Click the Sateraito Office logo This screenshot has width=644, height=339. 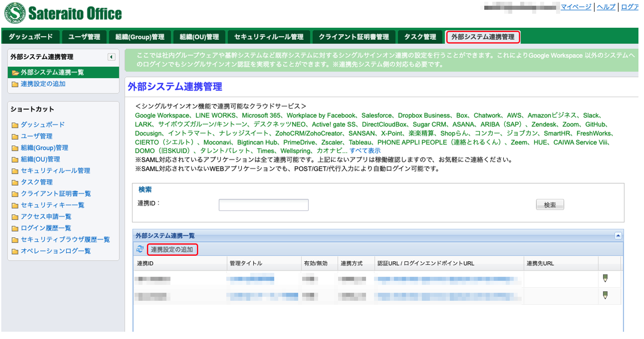[63, 13]
